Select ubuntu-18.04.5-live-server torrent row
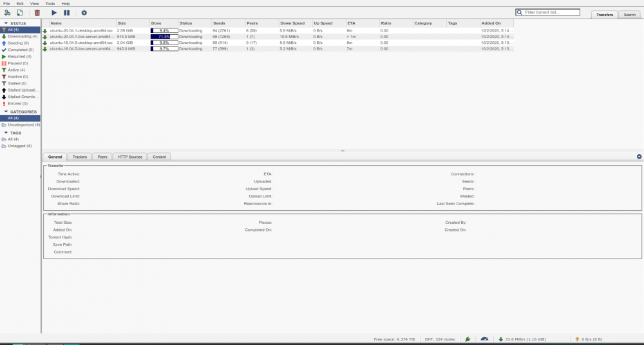Screen dimensions: 644x345 pyautogui.click(x=278, y=48)
